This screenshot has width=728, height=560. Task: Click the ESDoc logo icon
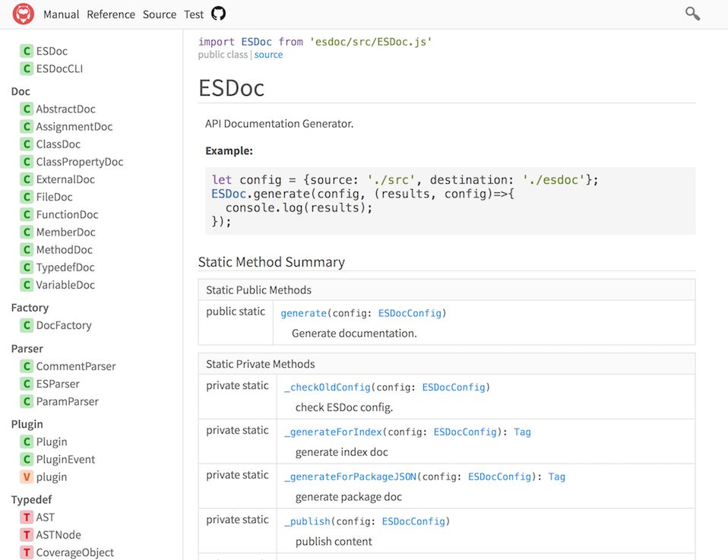(x=23, y=14)
